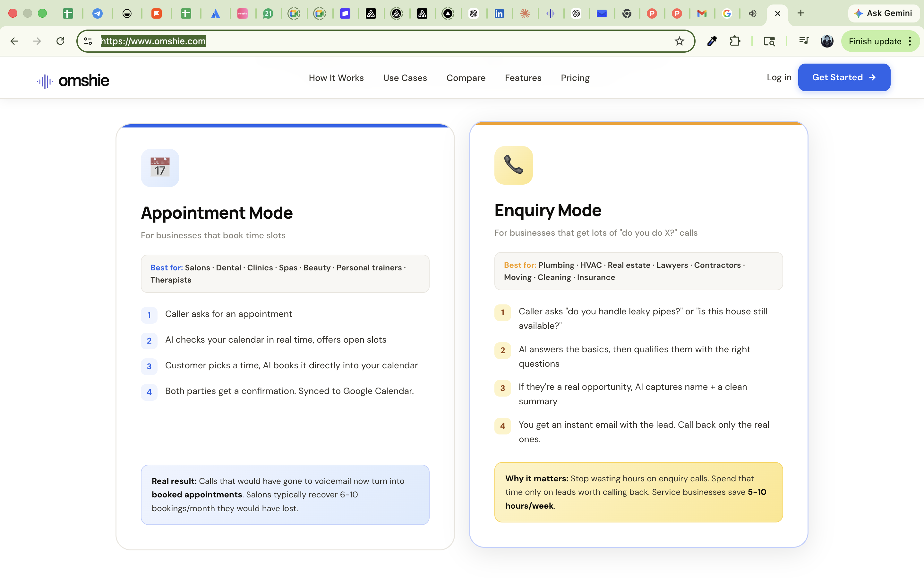This screenshot has height=578, width=924.
Task: Click the omshie logo
Action: pyautogui.click(x=73, y=81)
